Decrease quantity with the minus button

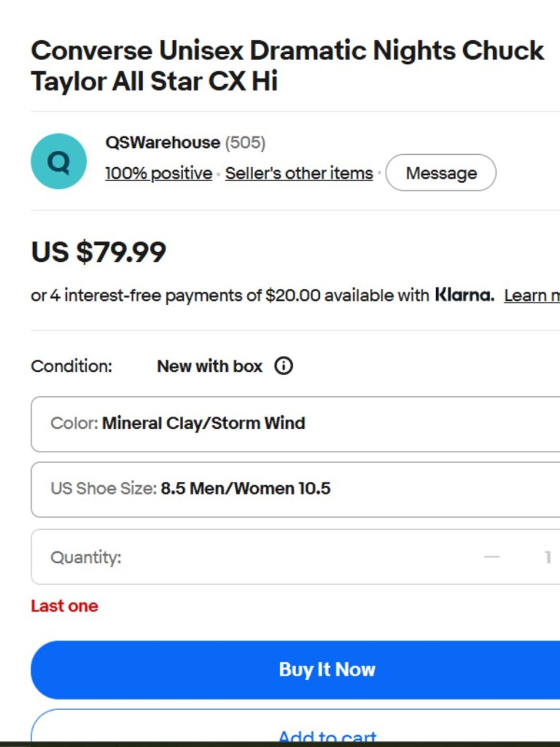click(492, 557)
